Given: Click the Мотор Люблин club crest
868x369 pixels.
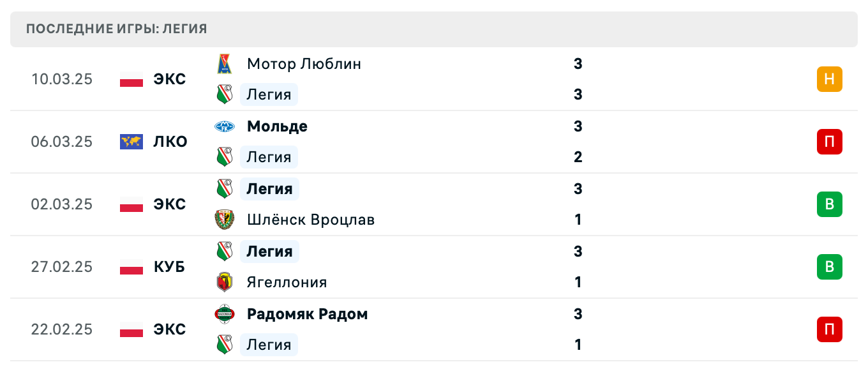Looking at the screenshot, I should (225, 64).
